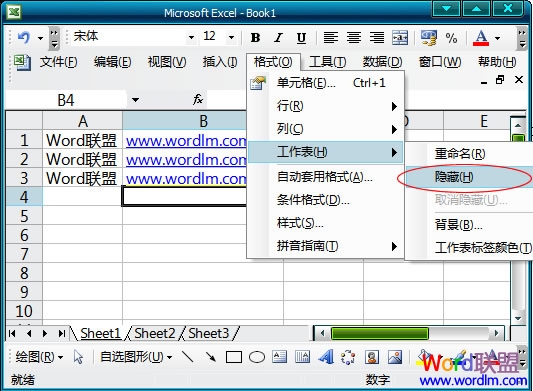Open the font size 12 dropdown
Viewport: 533px width, 391px height.
pos(231,37)
